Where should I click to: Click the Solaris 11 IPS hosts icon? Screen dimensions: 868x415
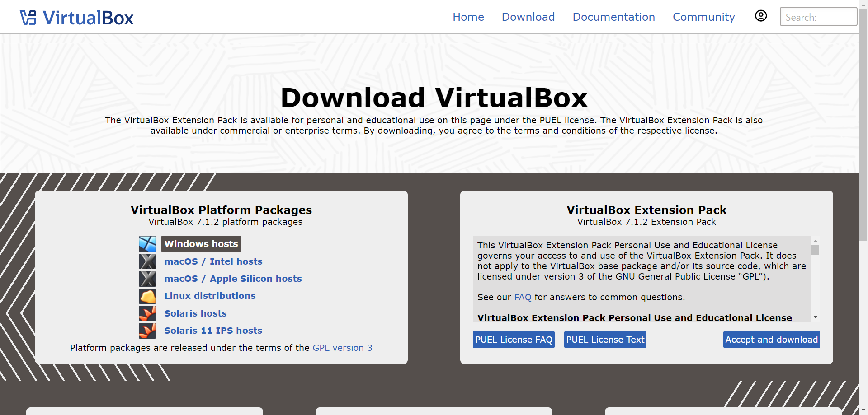pos(147,331)
